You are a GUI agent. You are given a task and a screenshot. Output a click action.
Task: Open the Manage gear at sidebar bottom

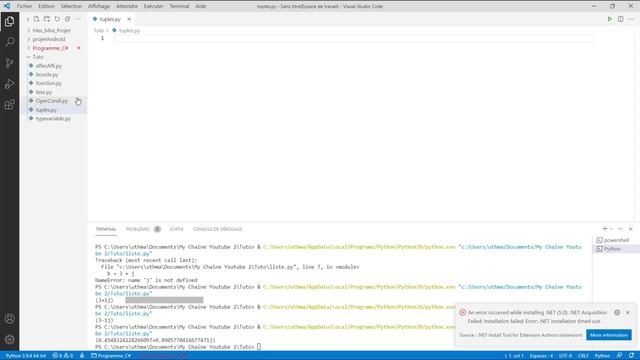(9, 339)
